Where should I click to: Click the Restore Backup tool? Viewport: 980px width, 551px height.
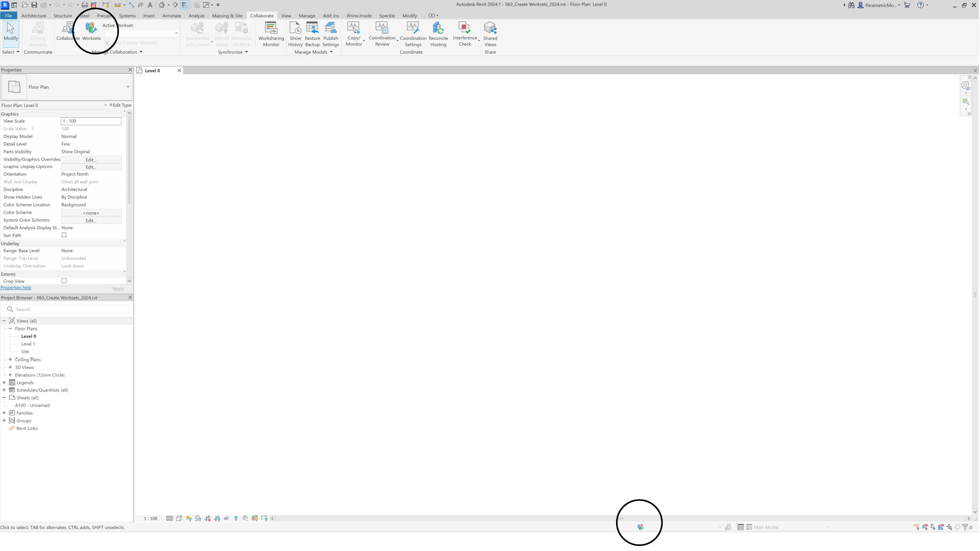(312, 33)
